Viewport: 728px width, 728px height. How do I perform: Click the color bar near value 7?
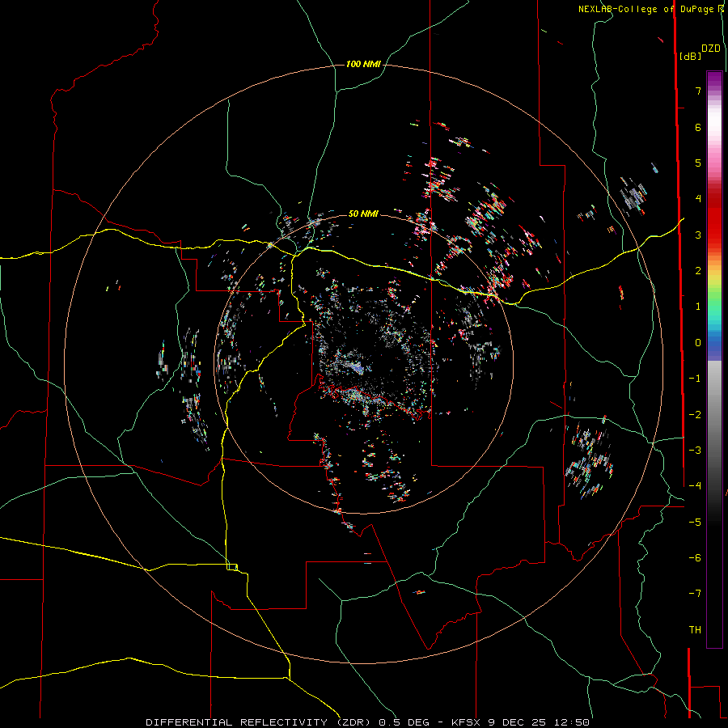pyautogui.click(x=714, y=91)
